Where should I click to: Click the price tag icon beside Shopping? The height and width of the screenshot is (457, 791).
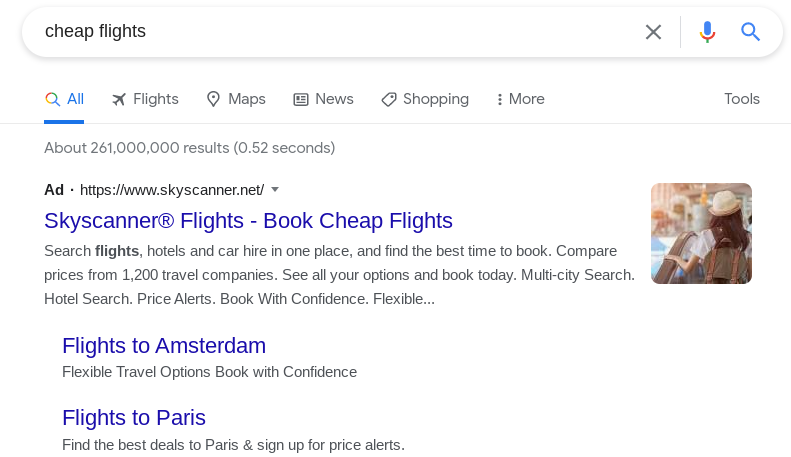[389, 99]
